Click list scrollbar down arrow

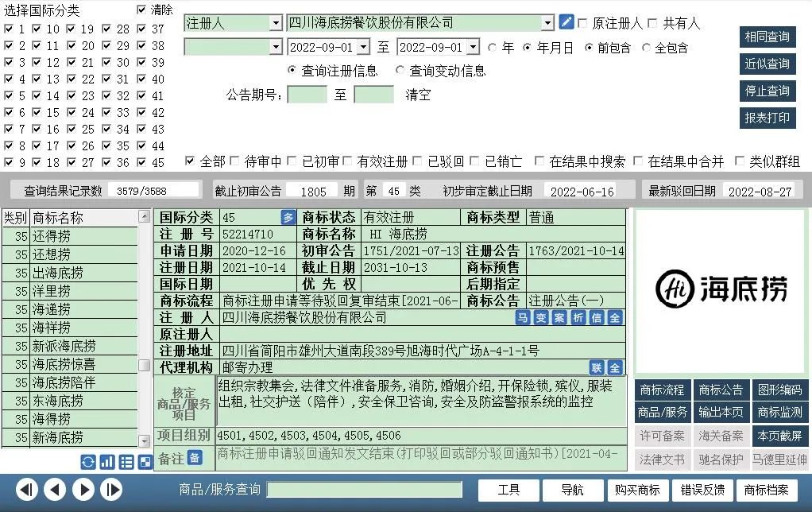pyautogui.click(x=145, y=441)
